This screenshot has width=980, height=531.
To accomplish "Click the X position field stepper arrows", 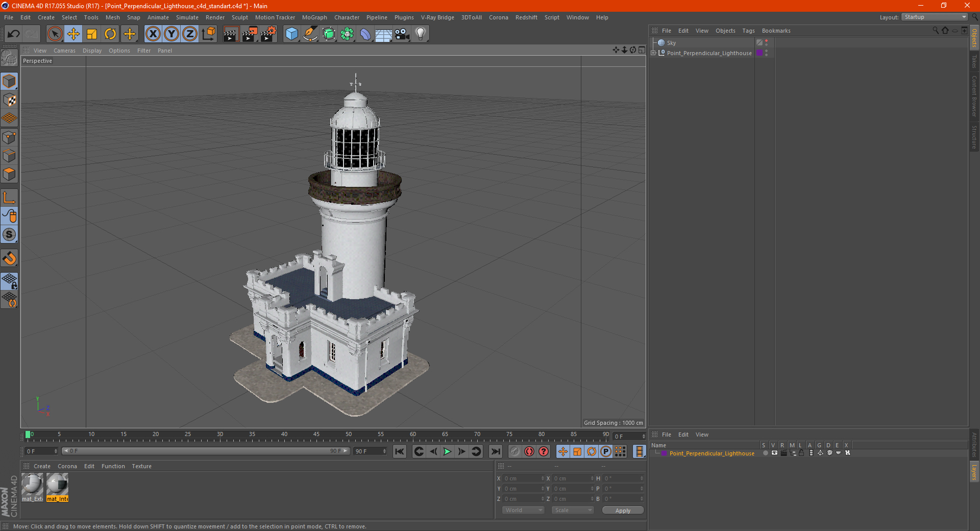I will pyautogui.click(x=543, y=478).
